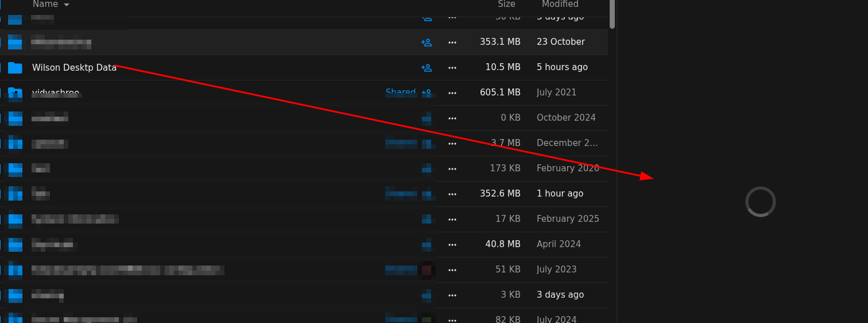Open three-dot menu on the 17 KB row

tap(452, 220)
